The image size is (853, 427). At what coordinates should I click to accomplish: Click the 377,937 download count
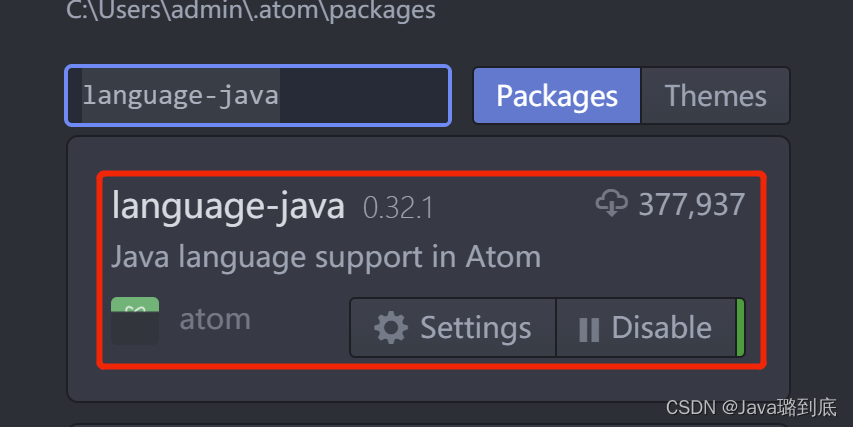point(691,205)
